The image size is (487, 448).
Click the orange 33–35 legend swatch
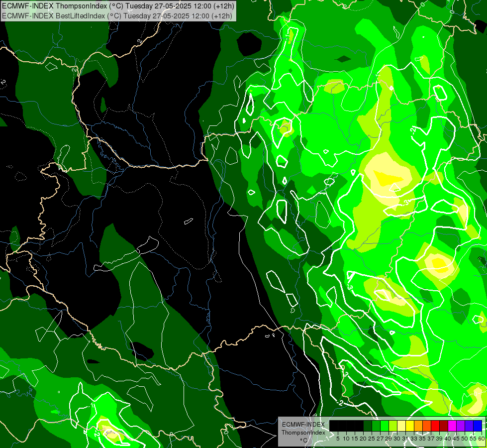pos(418,426)
